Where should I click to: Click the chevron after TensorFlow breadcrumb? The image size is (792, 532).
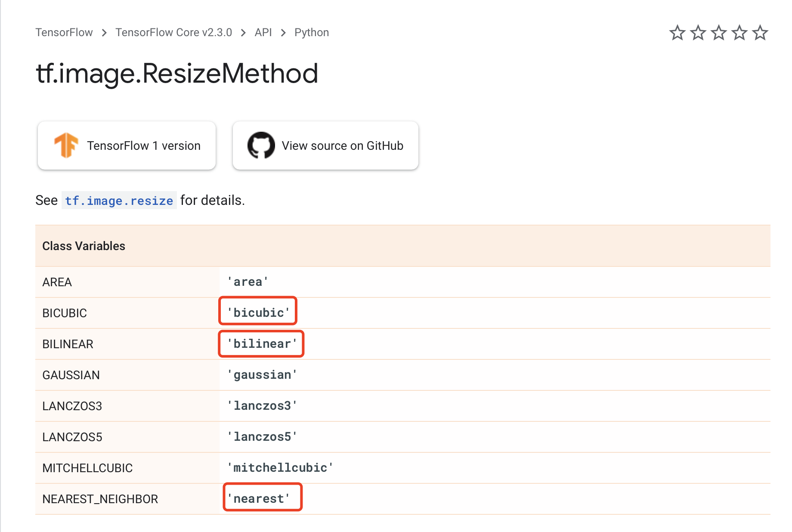pyautogui.click(x=104, y=32)
